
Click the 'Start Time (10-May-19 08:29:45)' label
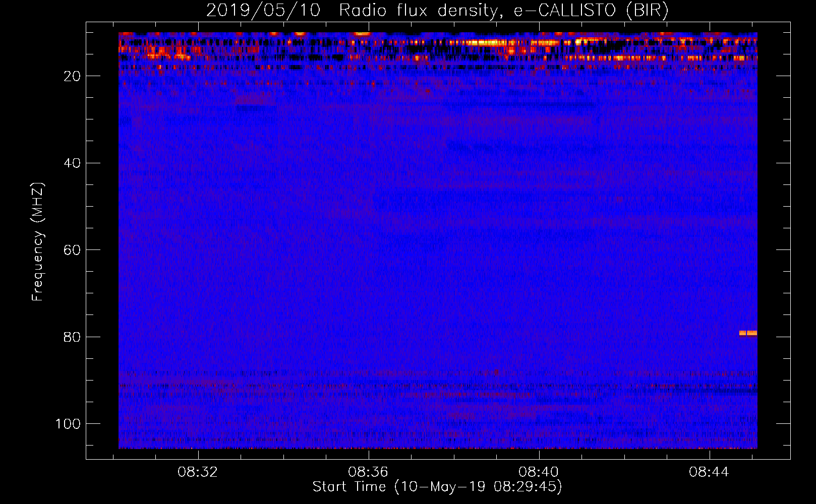coord(437,487)
